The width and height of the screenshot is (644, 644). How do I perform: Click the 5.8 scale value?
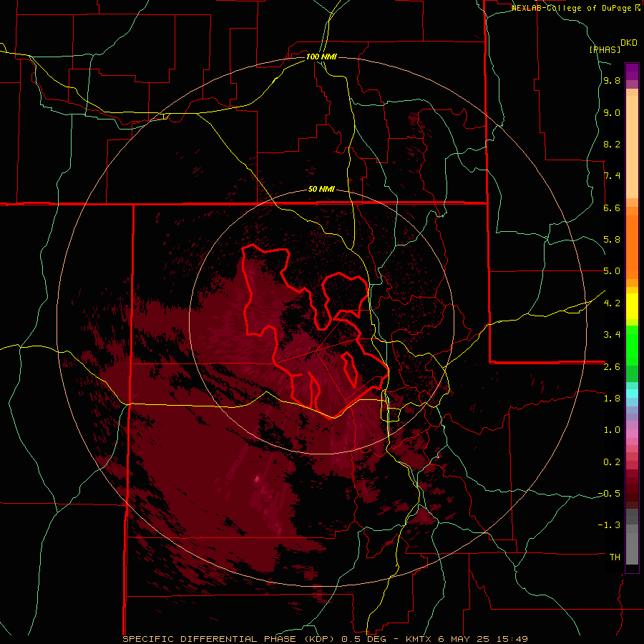tap(612, 240)
